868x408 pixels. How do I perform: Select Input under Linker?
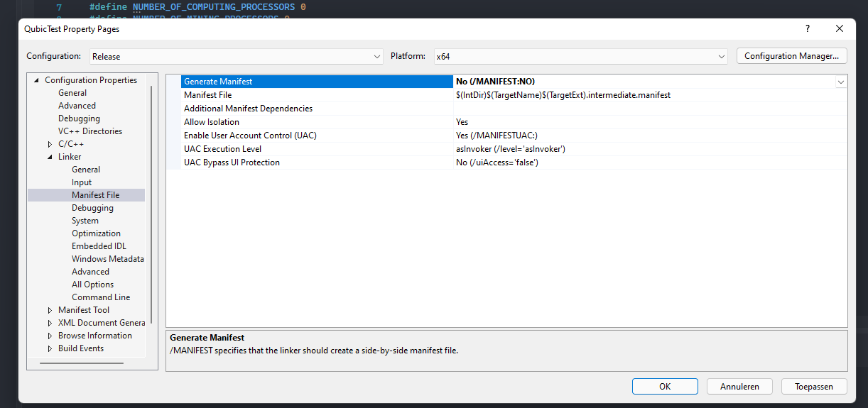[x=82, y=182]
